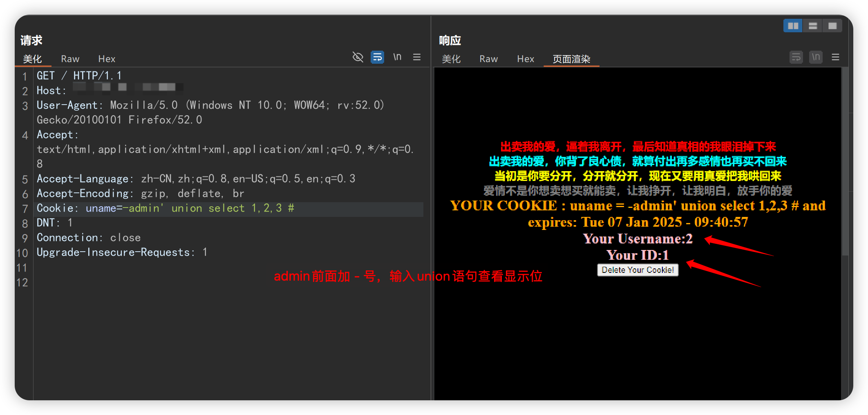This screenshot has width=868, height=415.
Task: Switch to combined tab layout view
Action: click(832, 26)
